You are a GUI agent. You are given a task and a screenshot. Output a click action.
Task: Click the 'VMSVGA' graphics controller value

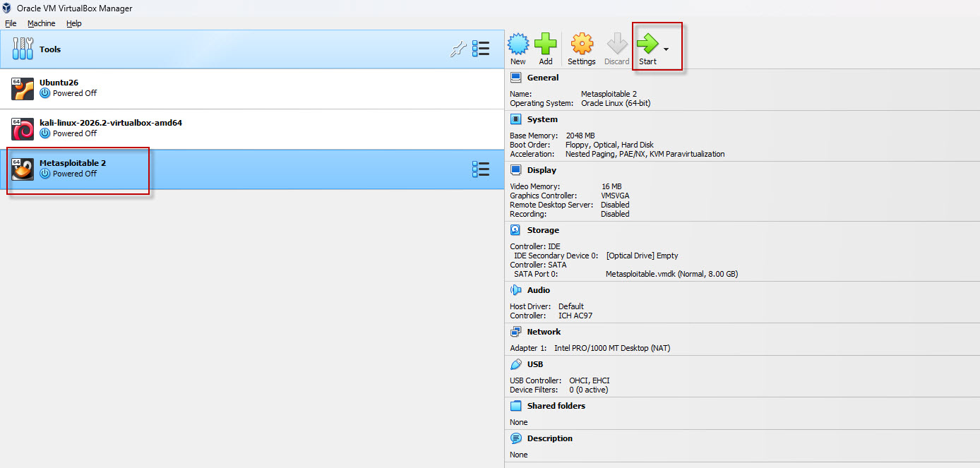click(616, 196)
